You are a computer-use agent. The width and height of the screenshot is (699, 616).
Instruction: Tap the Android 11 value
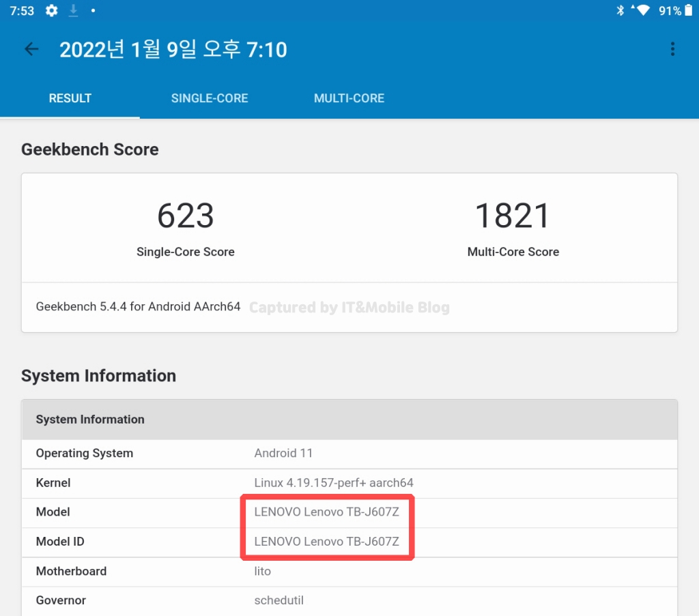click(x=283, y=453)
